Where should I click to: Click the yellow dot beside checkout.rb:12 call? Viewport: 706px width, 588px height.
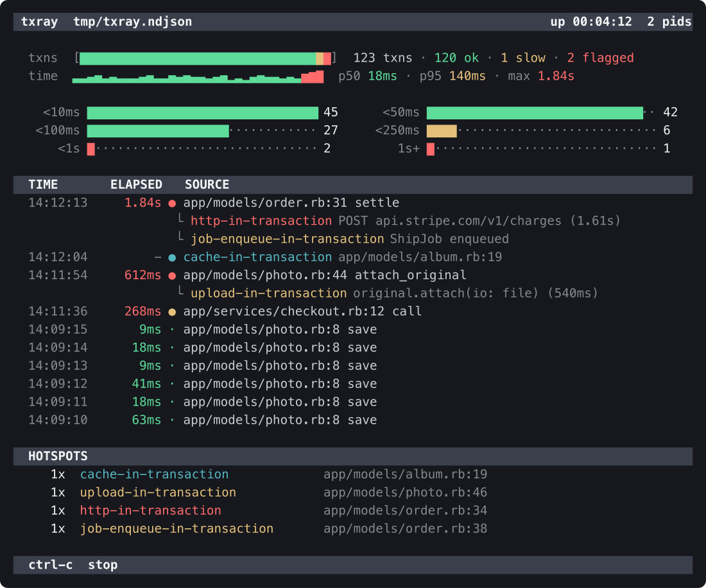coord(172,312)
